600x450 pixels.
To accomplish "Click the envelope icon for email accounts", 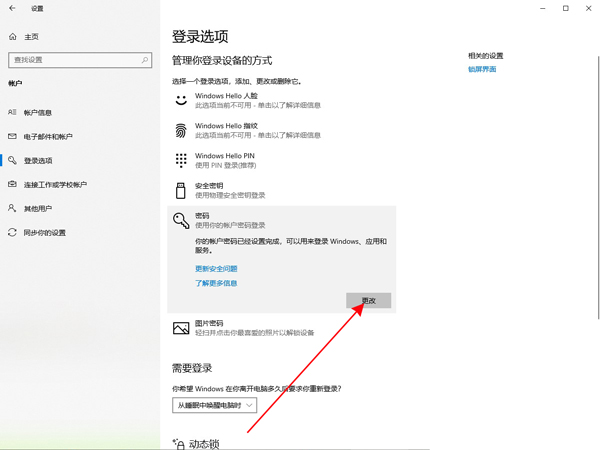I will pos(12,136).
